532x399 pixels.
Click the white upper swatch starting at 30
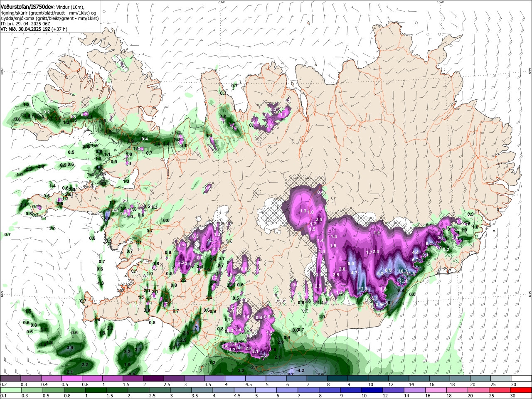521,378
